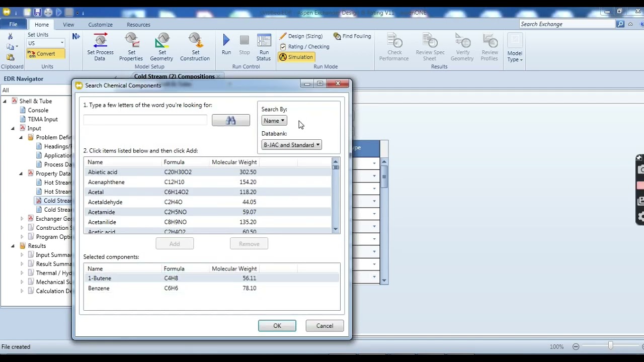The width and height of the screenshot is (644, 362).
Task: Collapse the ribbon with the caret icon
Action: 630,24
